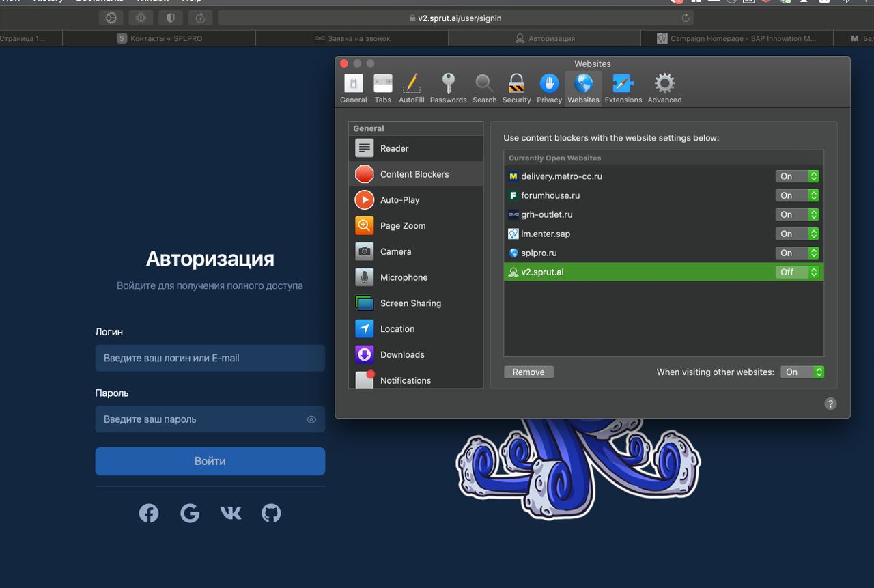Image resolution: width=874 pixels, height=588 pixels.
Task: Open the Passwords preferences pane
Action: tap(448, 89)
